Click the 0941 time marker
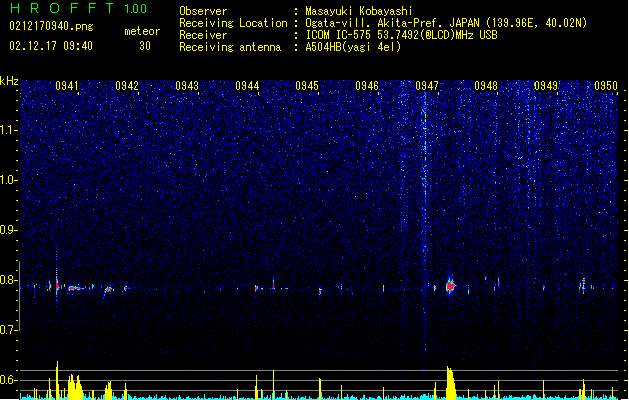Image resolution: width=629 pixels, height=400 pixels. pyautogui.click(x=67, y=86)
